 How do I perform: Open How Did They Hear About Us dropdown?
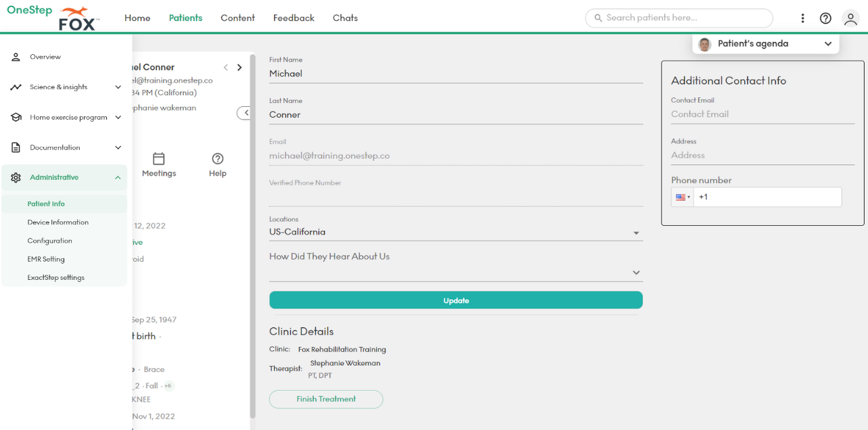pyautogui.click(x=635, y=272)
